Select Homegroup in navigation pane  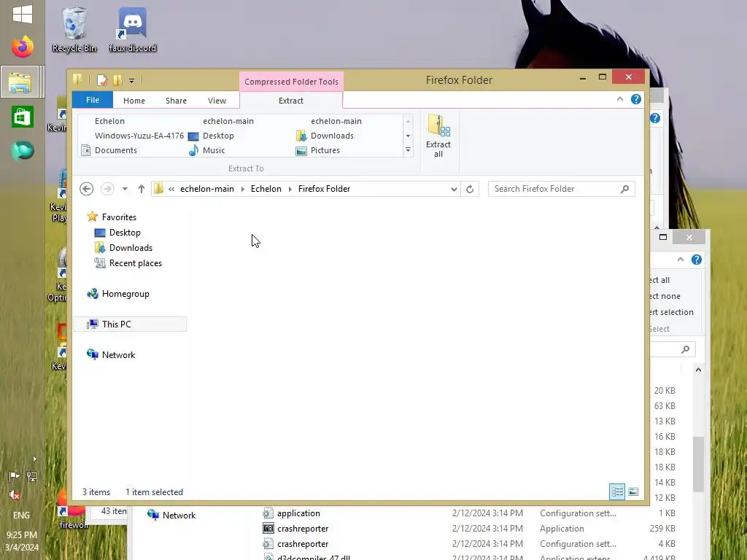125,294
